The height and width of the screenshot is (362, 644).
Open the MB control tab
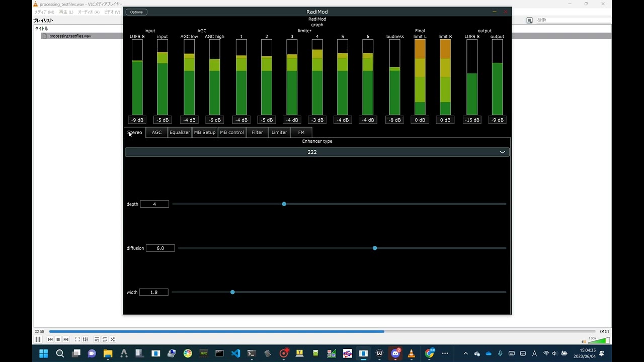click(x=232, y=132)
